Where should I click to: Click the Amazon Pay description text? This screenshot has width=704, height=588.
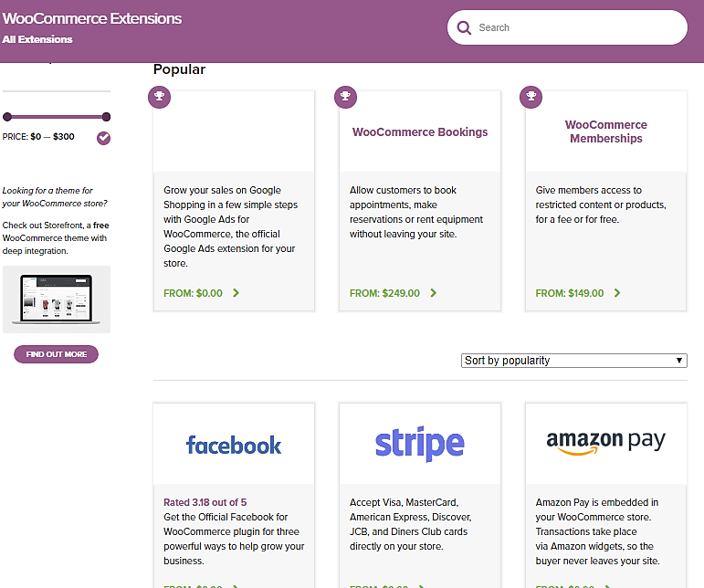(597, 531)
